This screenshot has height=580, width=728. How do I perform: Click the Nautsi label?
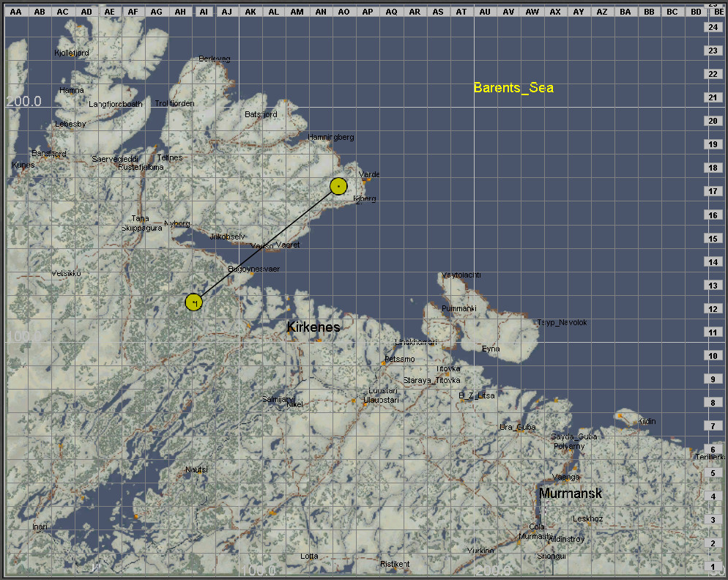click(x=196, y=469)
